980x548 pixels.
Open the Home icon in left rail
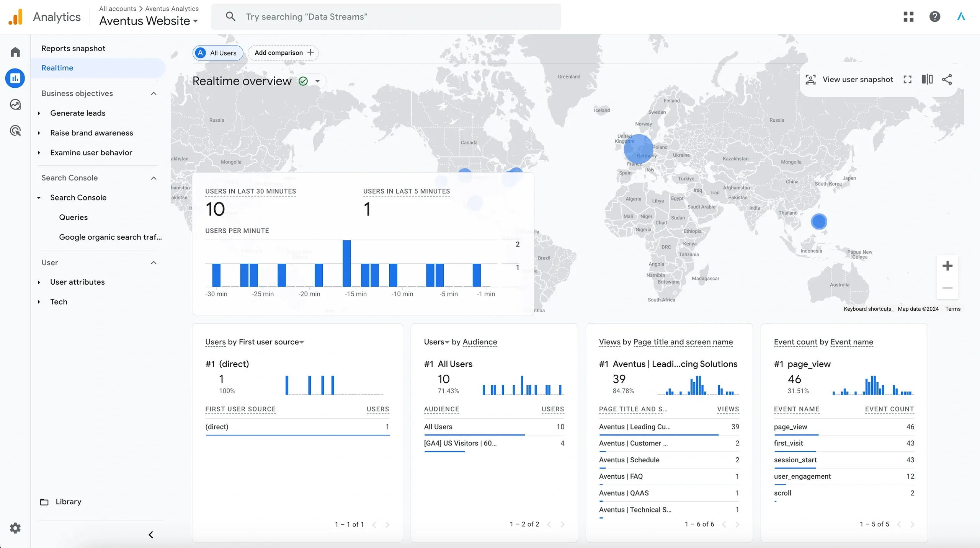[15, 52]
